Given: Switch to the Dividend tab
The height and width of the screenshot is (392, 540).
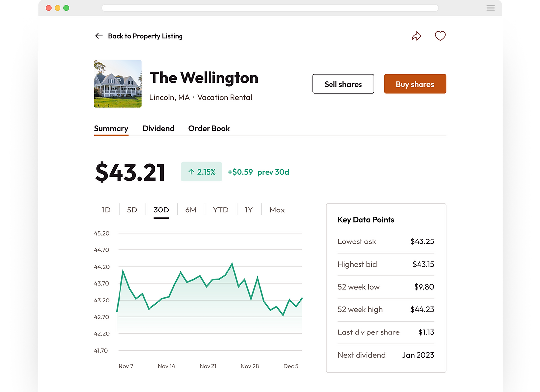Looking at the screenshot, I should 158,128.
